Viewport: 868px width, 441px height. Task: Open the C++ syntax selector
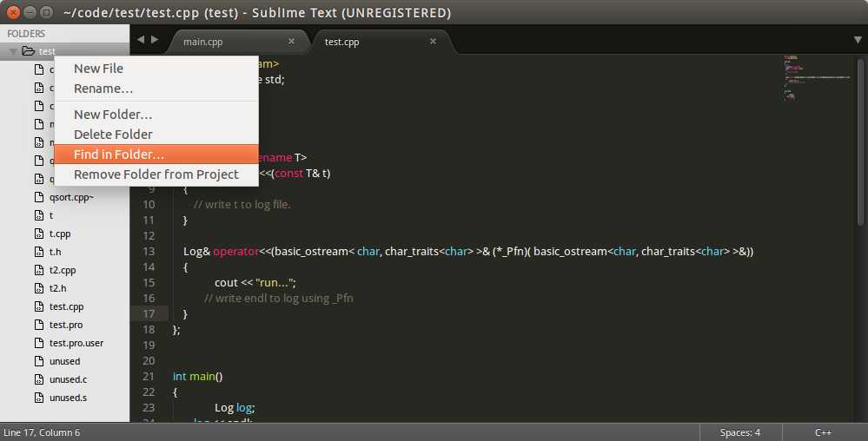[823, 432]
